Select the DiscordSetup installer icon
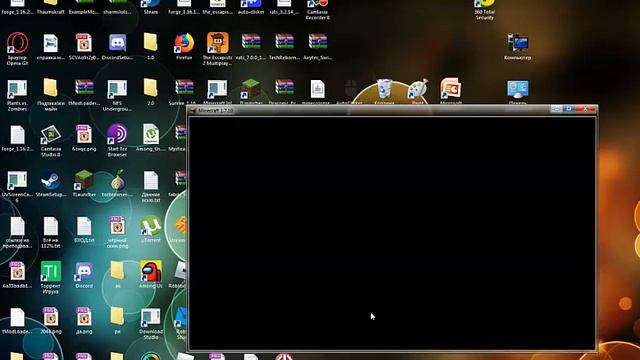This screenshot has height=360, width=640. pyautogui.click(x=118, y=43)
